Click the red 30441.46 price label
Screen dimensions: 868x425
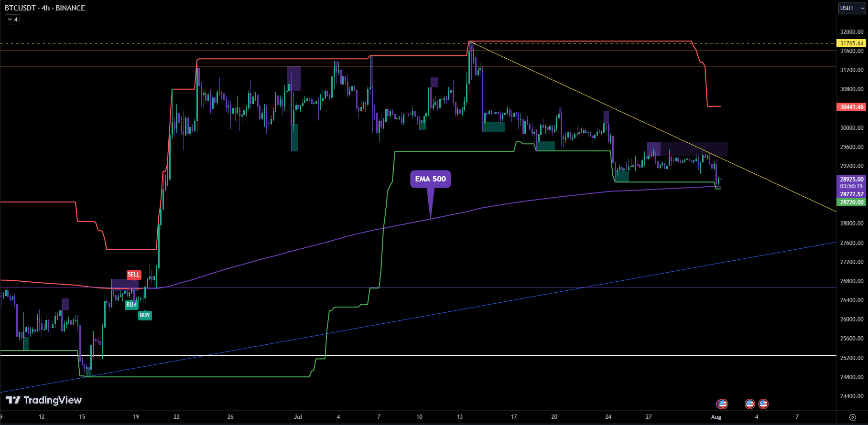point(852,106)
